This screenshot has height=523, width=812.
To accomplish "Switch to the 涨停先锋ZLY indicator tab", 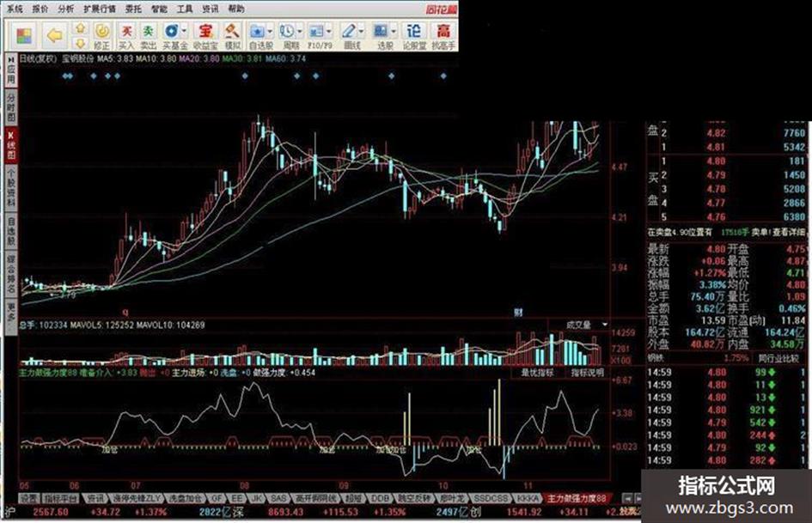I will pos(137,498).
